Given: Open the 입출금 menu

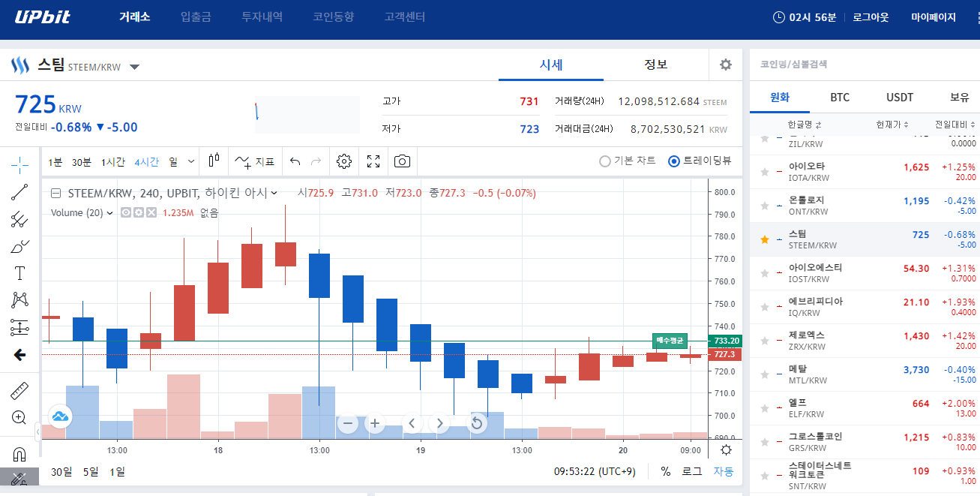Looking at the screenshot, I should tap(196, 17).
